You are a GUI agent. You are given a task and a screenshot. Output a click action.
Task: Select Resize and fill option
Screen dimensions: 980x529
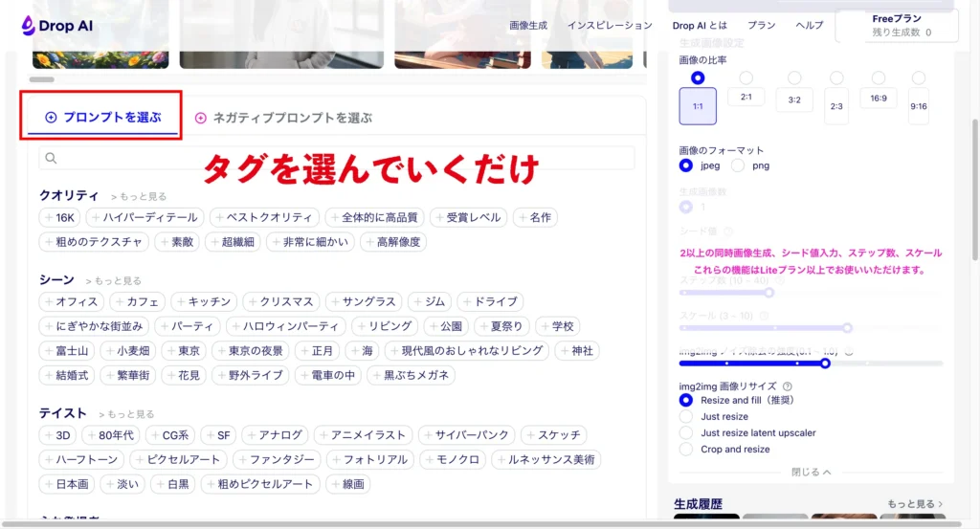pyautogui.click(x=685, y=401)
